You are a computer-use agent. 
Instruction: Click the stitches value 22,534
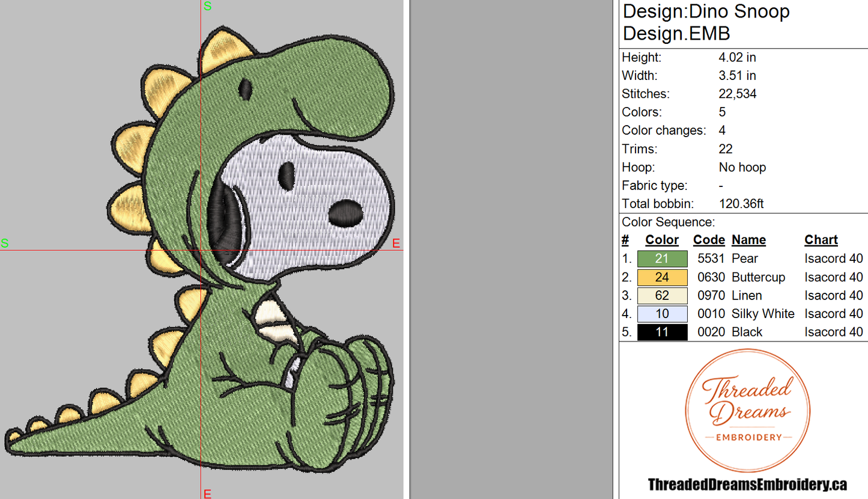pyautogui.click(x=738, y=94)
